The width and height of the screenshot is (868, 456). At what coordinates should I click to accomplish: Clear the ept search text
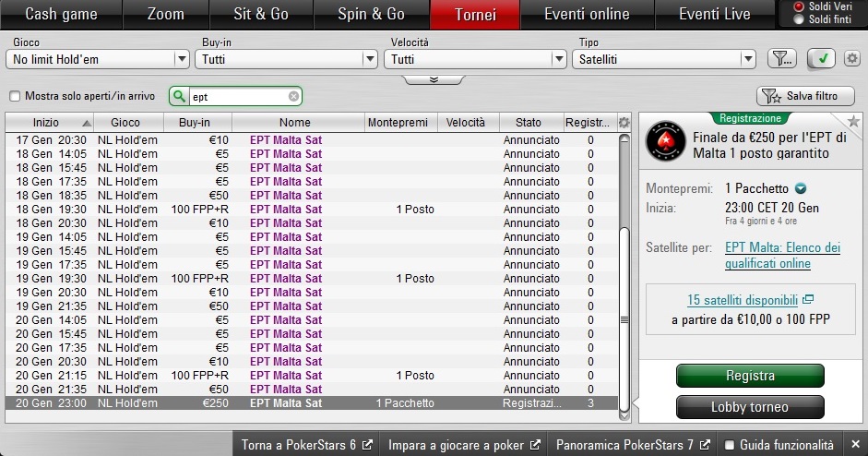point(293,96)
